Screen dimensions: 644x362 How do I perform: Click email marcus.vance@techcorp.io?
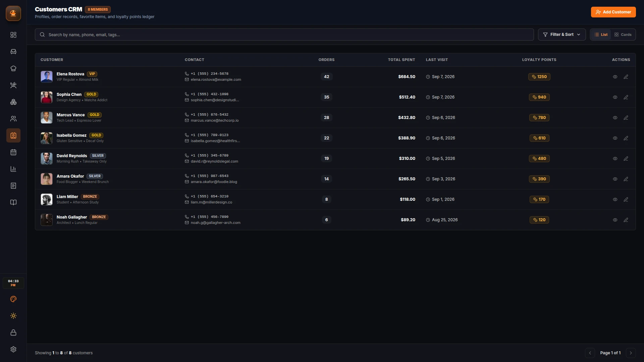[x=215, y=120]
